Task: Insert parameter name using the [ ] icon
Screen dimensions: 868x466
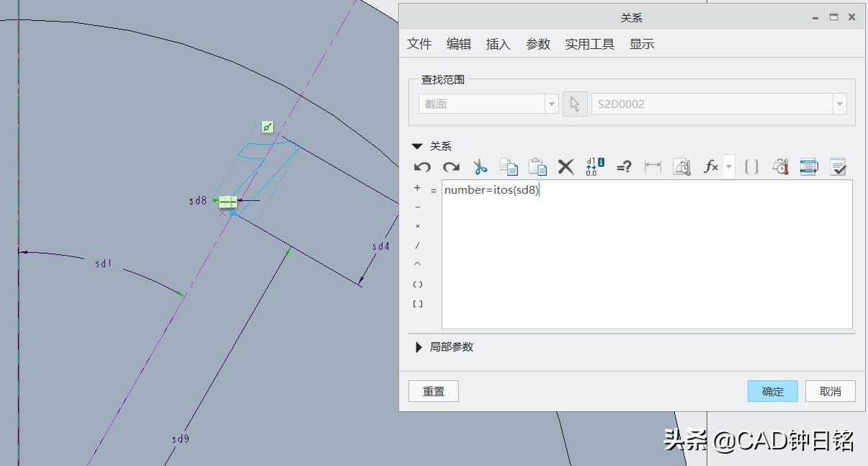Action: 751,166
